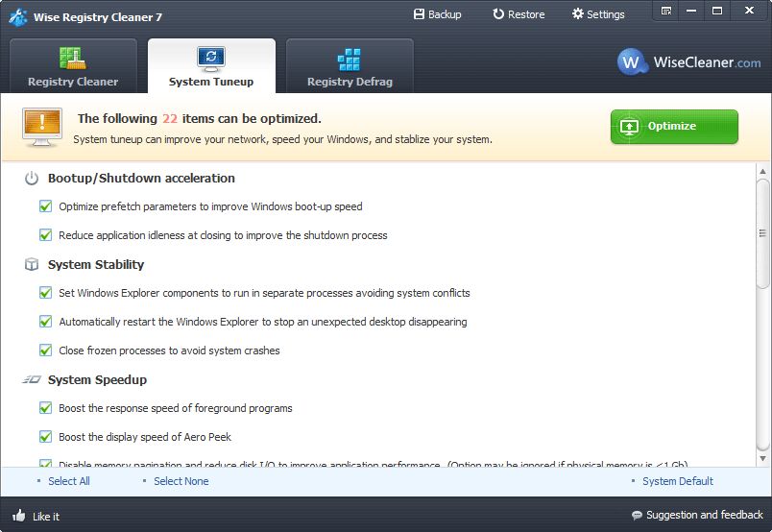
Task: Click the title bar menu dropdown icon
Action: pos(665,12)
